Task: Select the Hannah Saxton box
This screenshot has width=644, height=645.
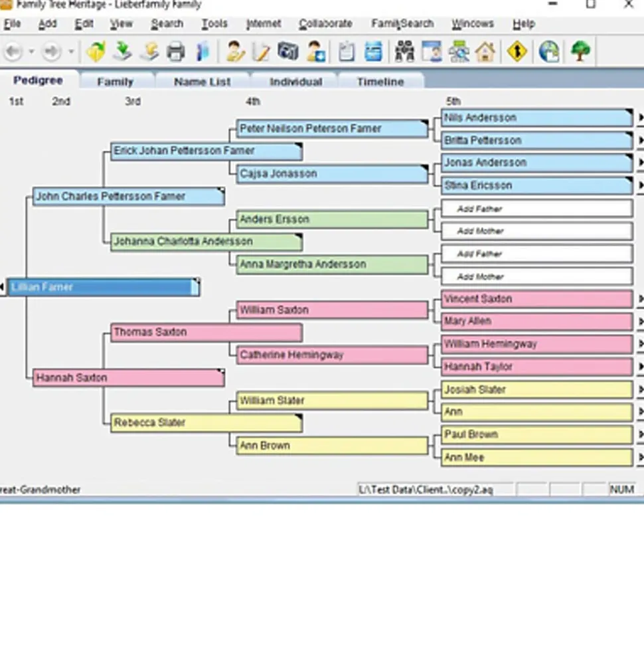Action: pos(129,377)
